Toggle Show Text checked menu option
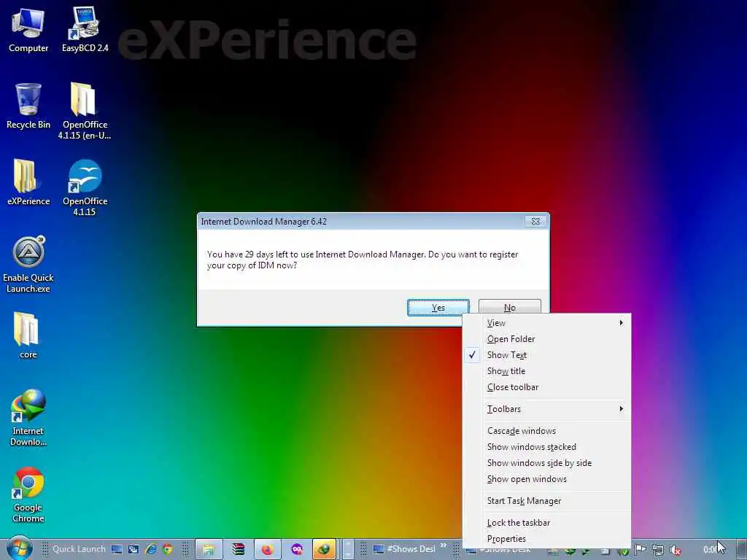 pyautogui.click(x=547, y=355)
